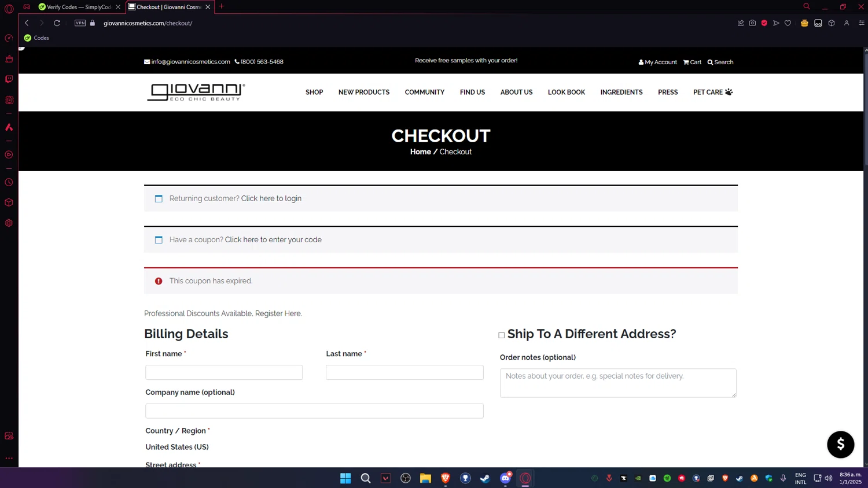Open the profile person icon in toolbar
The height and width of the screenshot is (488, 868).
pyautogui.click(x=847, y=23)
